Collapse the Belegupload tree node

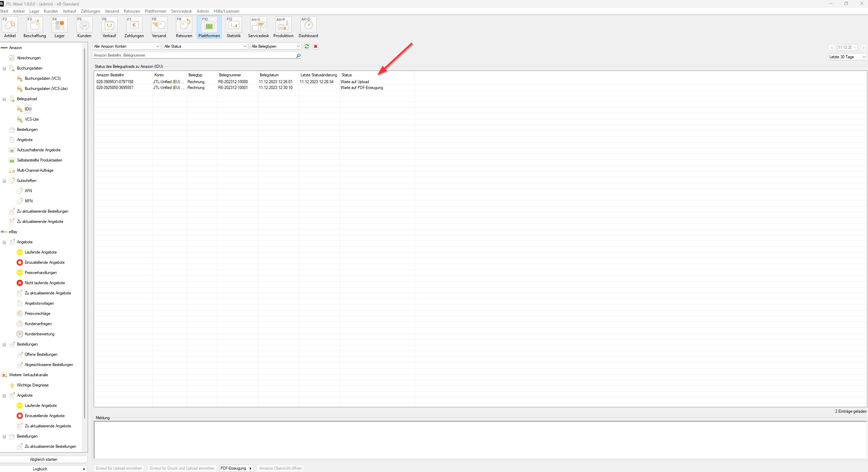4,99
